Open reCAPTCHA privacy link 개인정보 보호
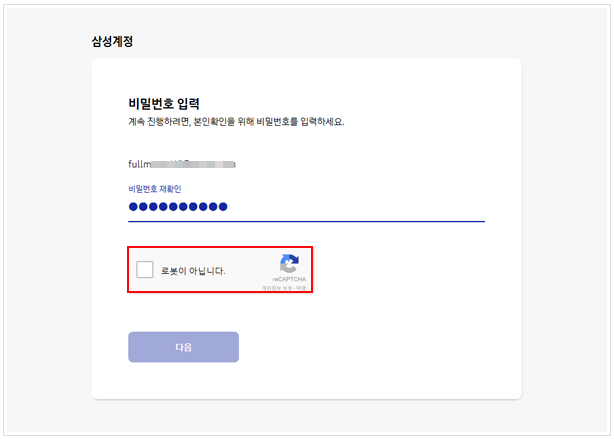 [x=277, y=288]
